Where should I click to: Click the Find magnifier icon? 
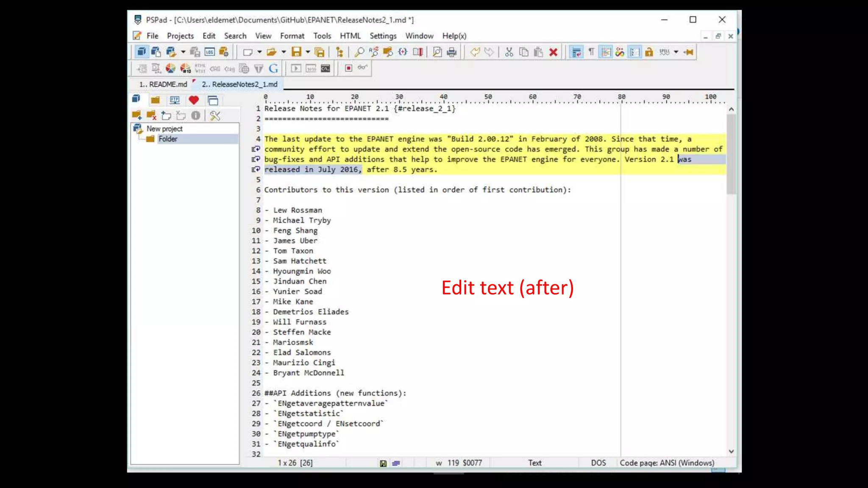(359, 52)
